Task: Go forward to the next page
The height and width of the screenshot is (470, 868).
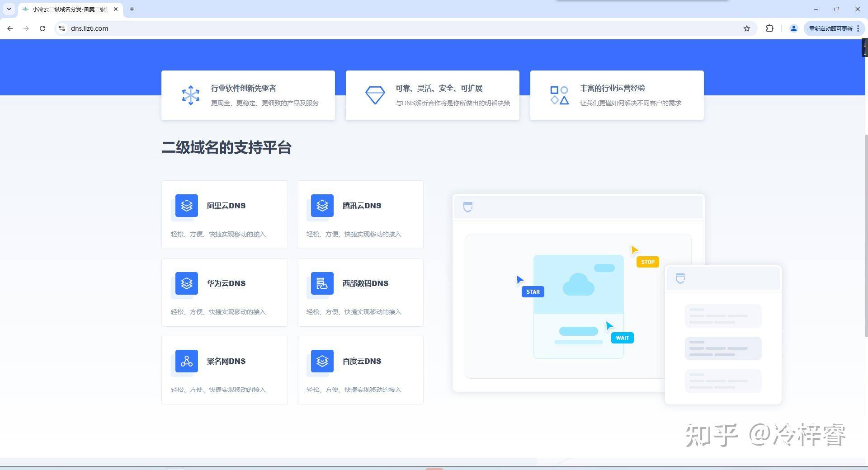Action: click(x=26, y=28)
